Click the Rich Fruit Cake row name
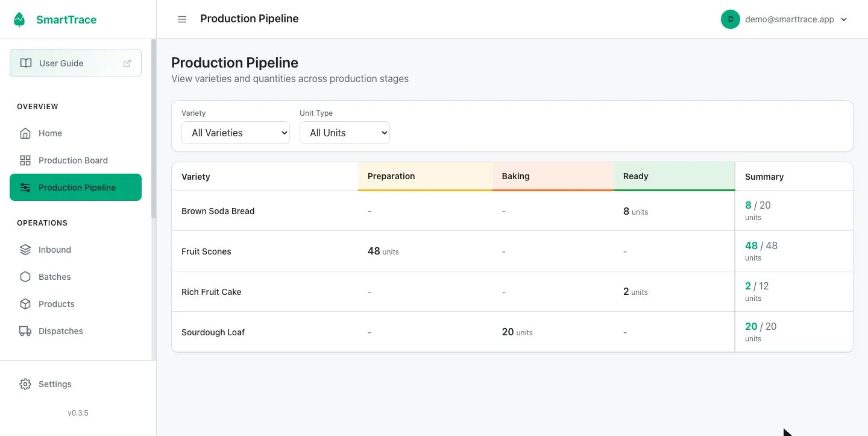868x436 pixels. [x=211, y=292]
